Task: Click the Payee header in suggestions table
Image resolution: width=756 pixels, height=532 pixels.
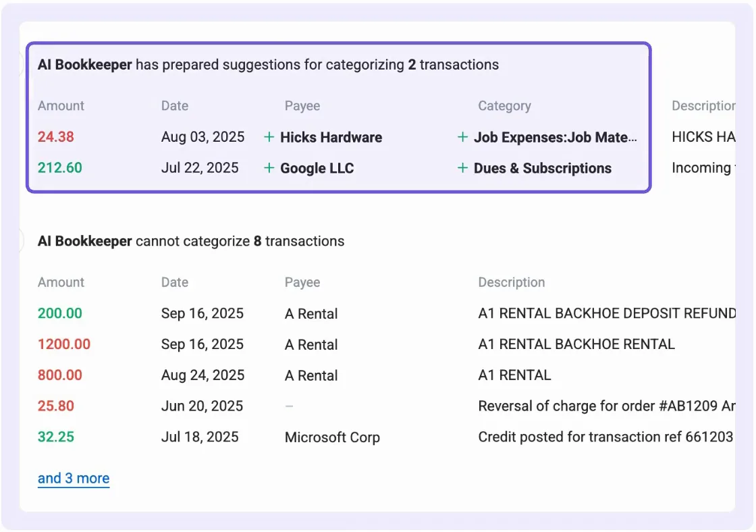Action: point(302,106)
